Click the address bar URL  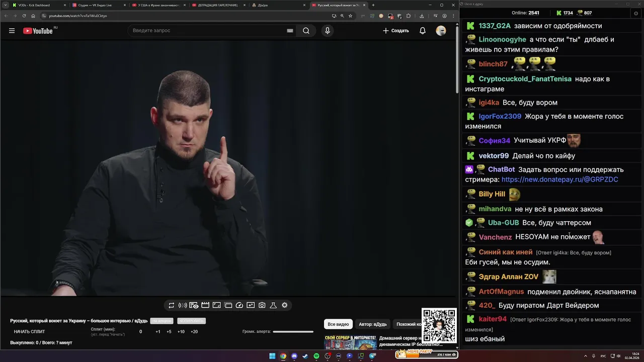(x=78, y=16)
